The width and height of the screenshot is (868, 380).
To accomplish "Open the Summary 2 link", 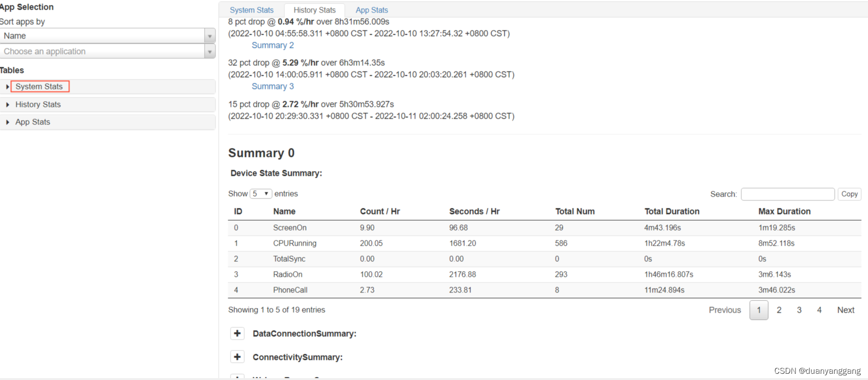I will (x=273, y=45).
